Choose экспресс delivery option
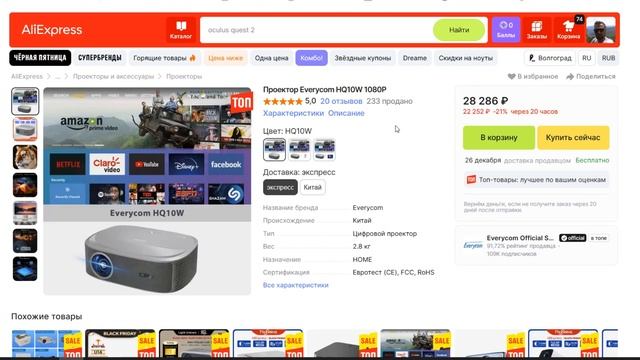Screen dimensions: 640x360 pos(280,187)
